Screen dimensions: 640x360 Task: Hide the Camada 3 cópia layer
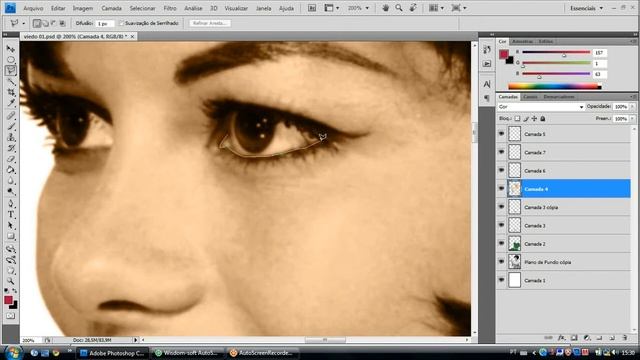click(501, 207)
